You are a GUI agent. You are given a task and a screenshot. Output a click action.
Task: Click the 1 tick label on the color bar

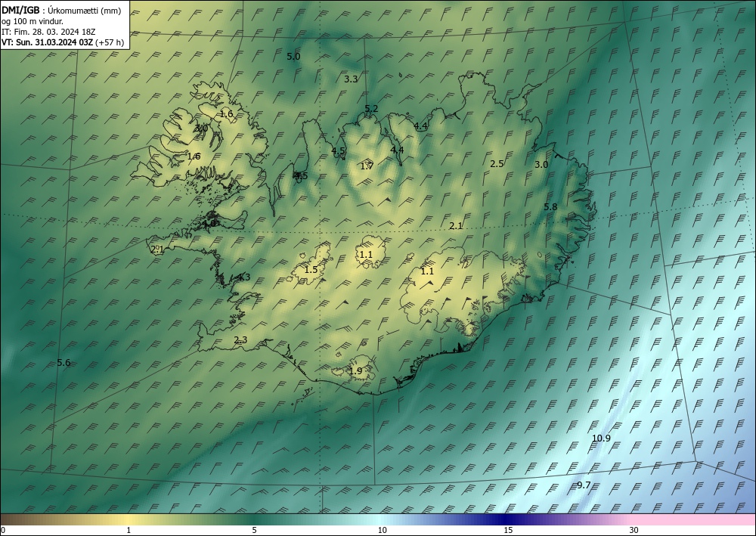pyautogui.click(x=129, y=531)
